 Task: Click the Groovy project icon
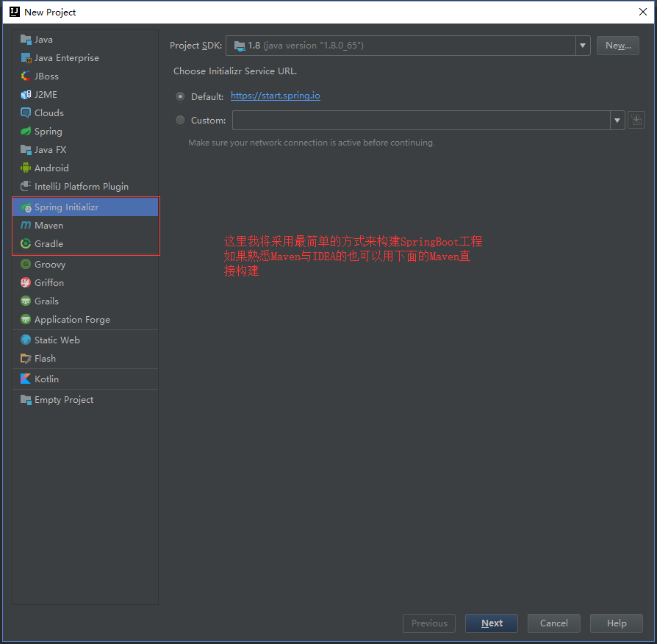26,265
